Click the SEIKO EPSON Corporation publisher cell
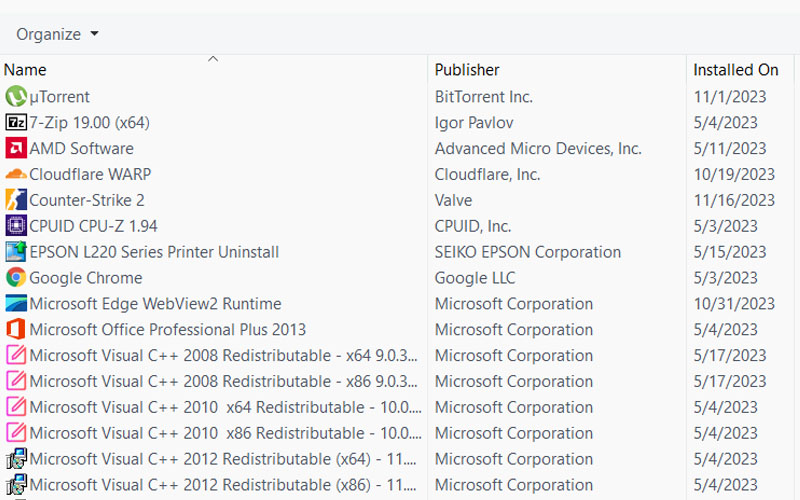The image size is (800, 500). 528,252
